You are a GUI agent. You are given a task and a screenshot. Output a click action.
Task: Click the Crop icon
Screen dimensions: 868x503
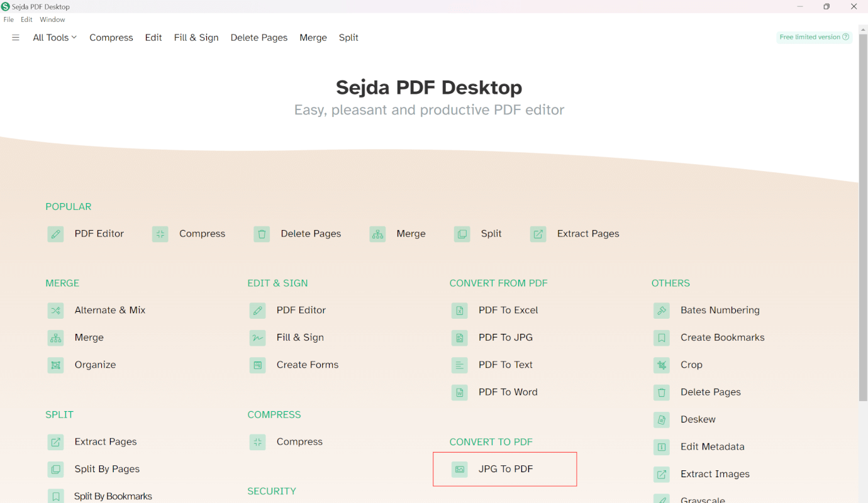(662, 365)
